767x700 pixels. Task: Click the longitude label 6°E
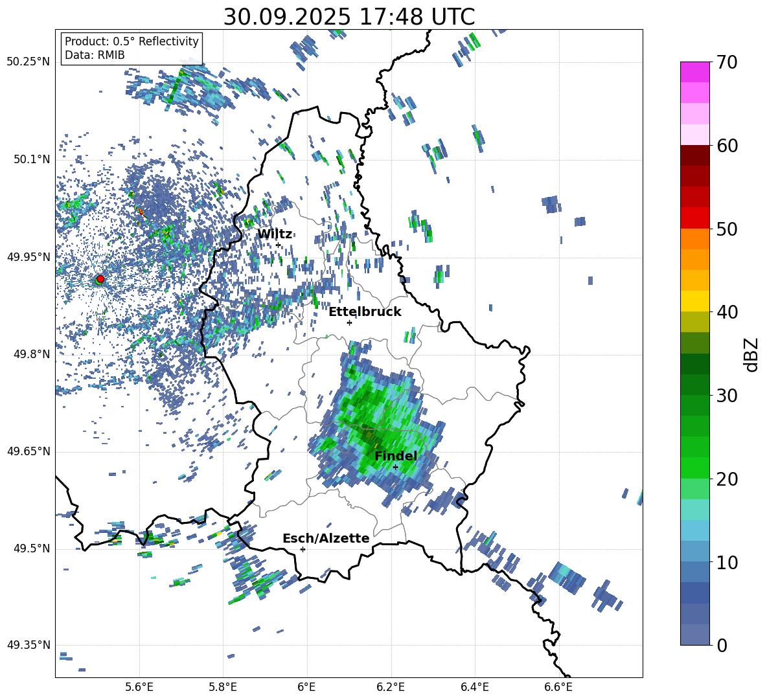coord(306,687)
